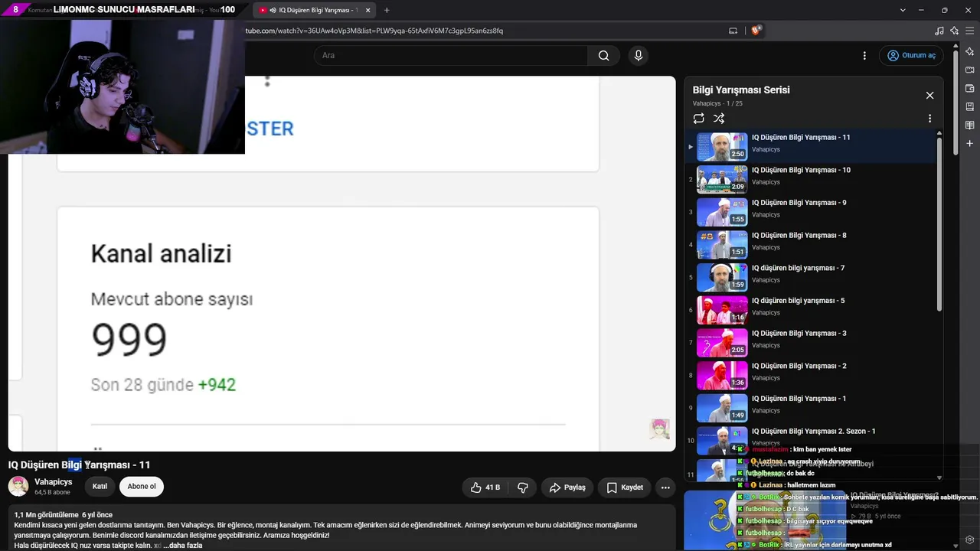Toggle shuffle for the playlist

719,119
